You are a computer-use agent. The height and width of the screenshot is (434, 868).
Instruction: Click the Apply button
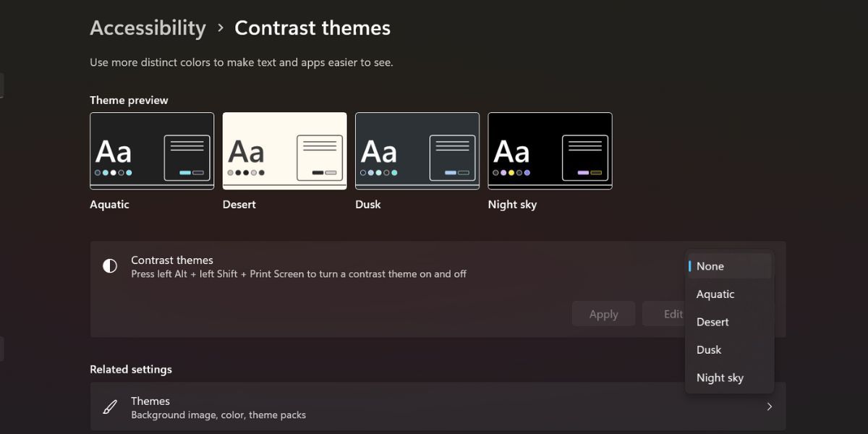pyautogui.click(x=603, y=313)
